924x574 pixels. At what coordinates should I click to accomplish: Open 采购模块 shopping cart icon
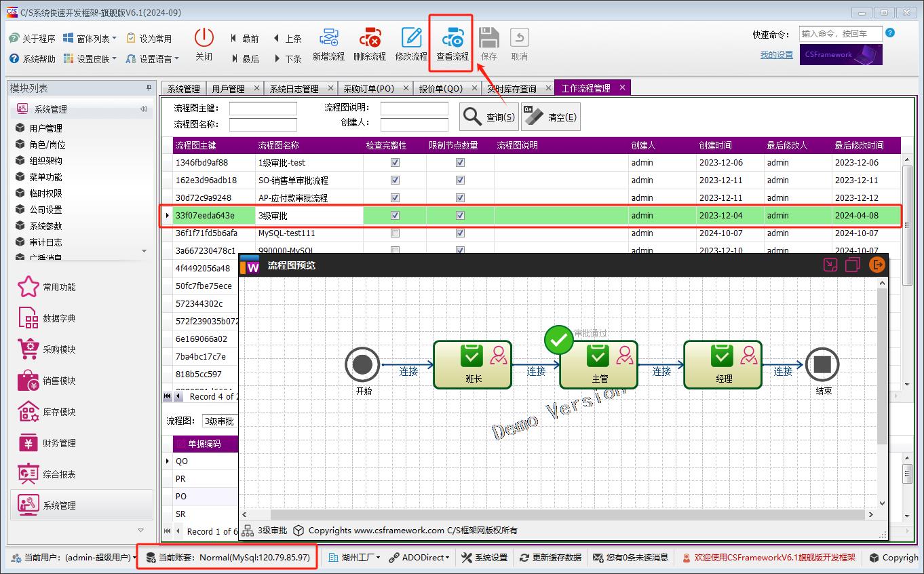click(x=28, y=349)
